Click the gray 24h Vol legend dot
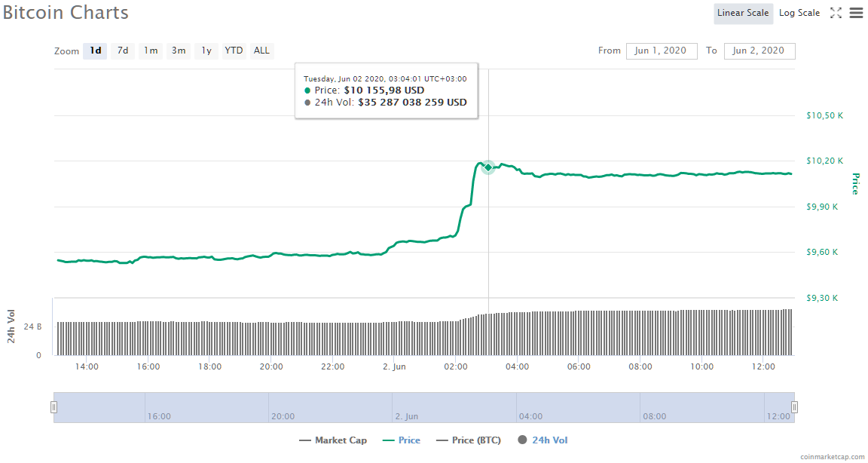This screenshot has width=868, height=463. pos(521,440)
